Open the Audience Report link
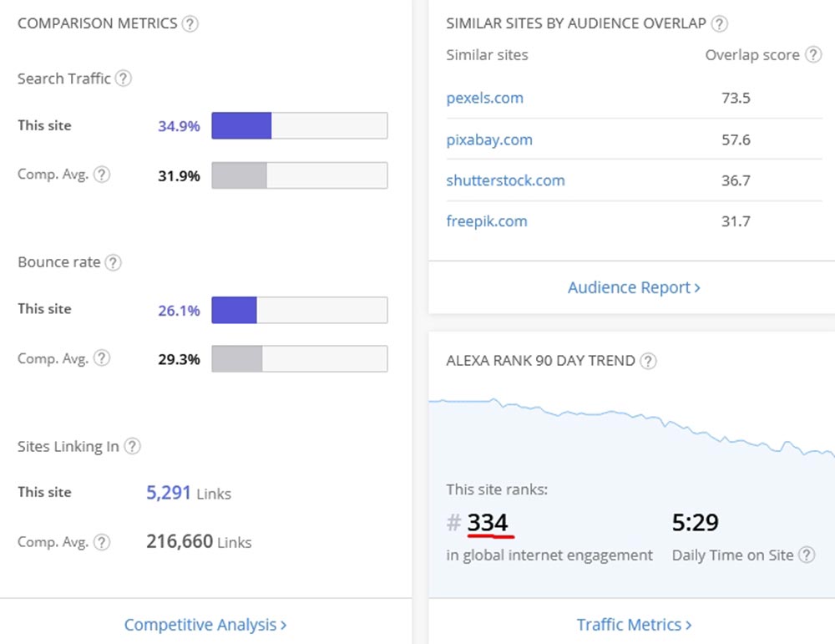835x644 pixels. pos(634,287)
